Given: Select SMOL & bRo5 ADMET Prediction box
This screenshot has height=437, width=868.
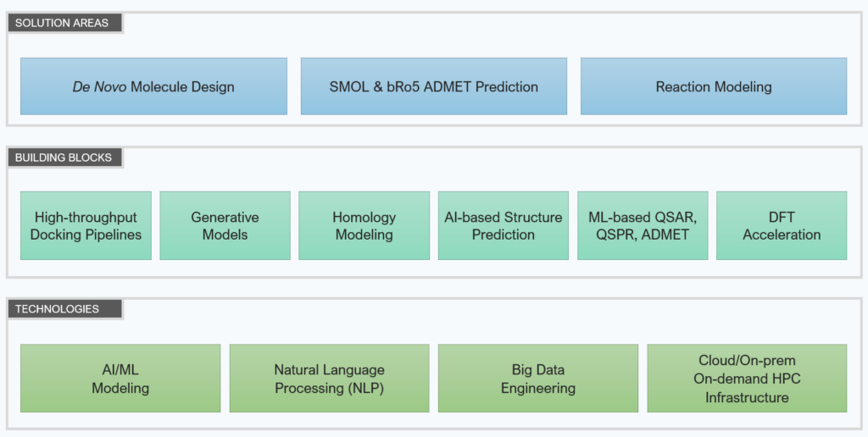Looking at the screenshot, I should (x=433, y=86).
